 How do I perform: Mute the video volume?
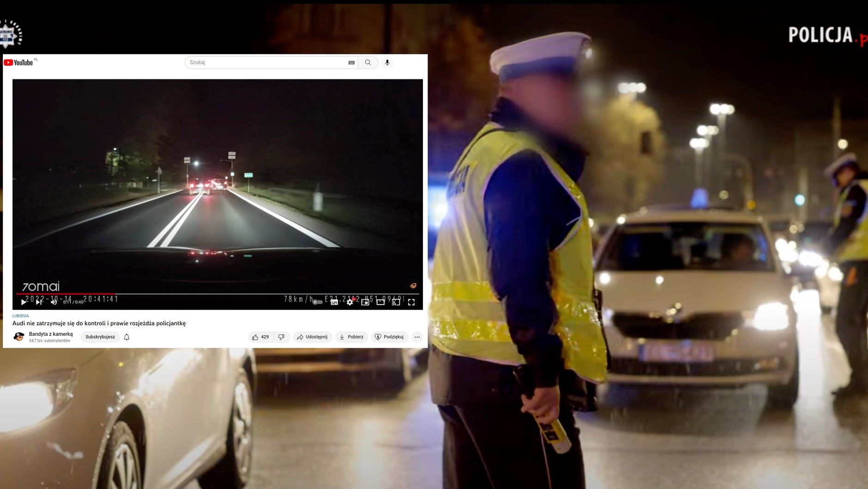click(54, 302)
